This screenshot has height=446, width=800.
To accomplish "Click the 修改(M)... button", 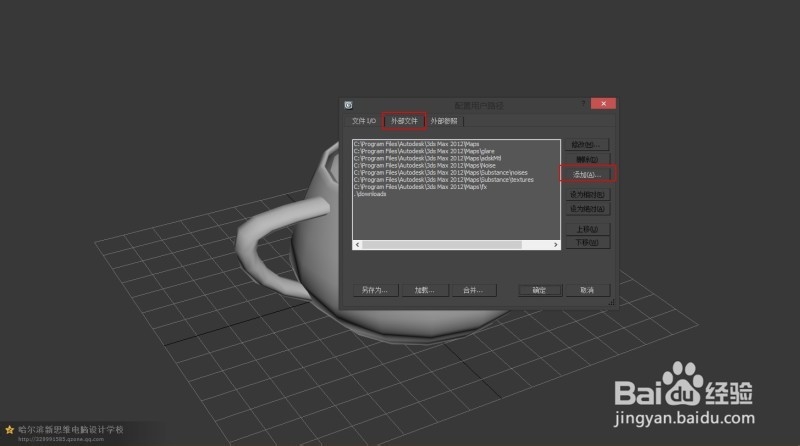I will [x=587, y=145].
